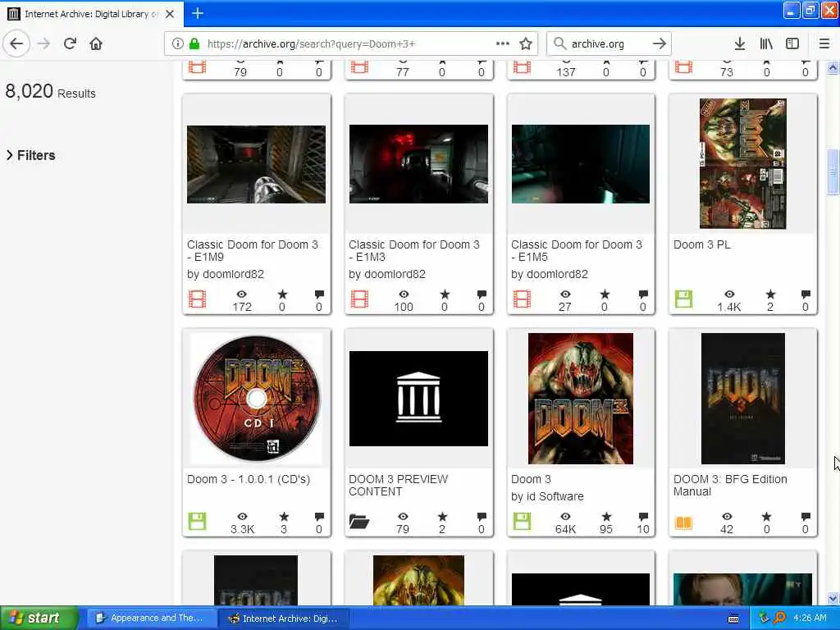This screenshot has height=630, width=840.
Task: Open 'Doom 3 - 1.0.0.1 (CD's)' title
Action: pos(249,479)
